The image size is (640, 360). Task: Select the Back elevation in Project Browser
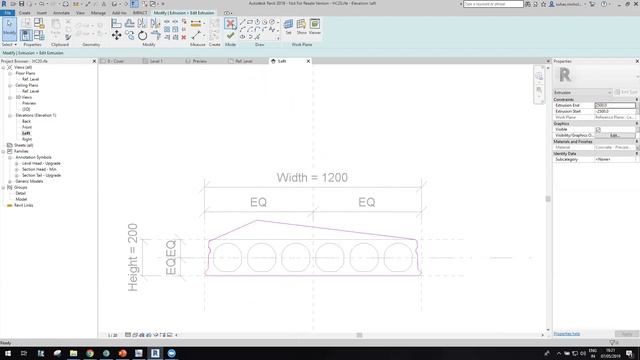coord(26,121)
